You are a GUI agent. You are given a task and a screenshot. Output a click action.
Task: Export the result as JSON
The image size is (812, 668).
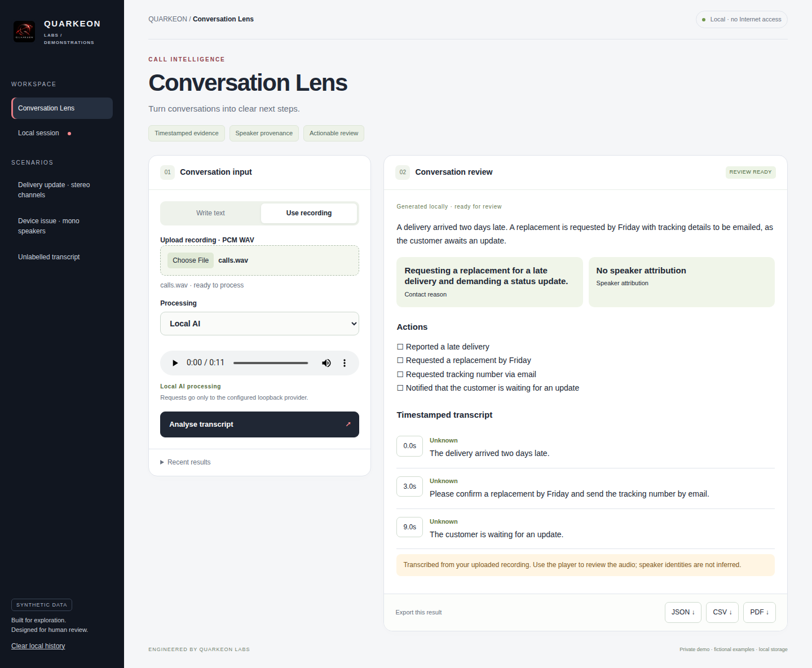click(683, 612)
